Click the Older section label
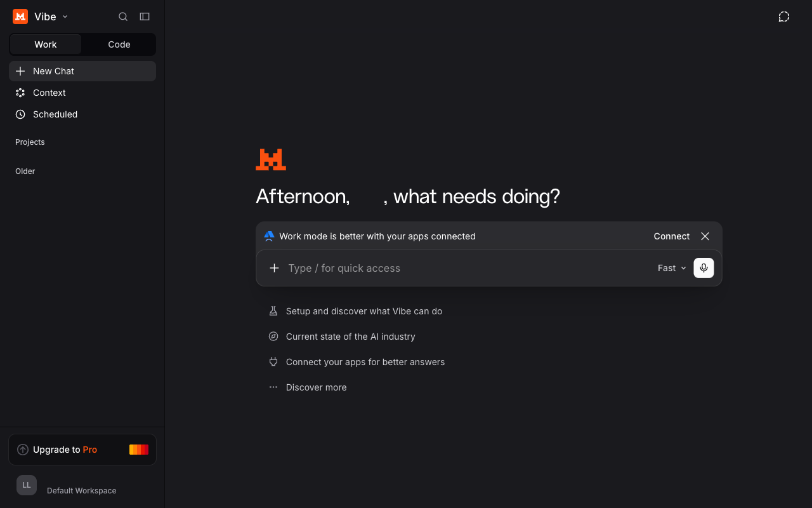The image size is (812, 508). tap(25, 171)
